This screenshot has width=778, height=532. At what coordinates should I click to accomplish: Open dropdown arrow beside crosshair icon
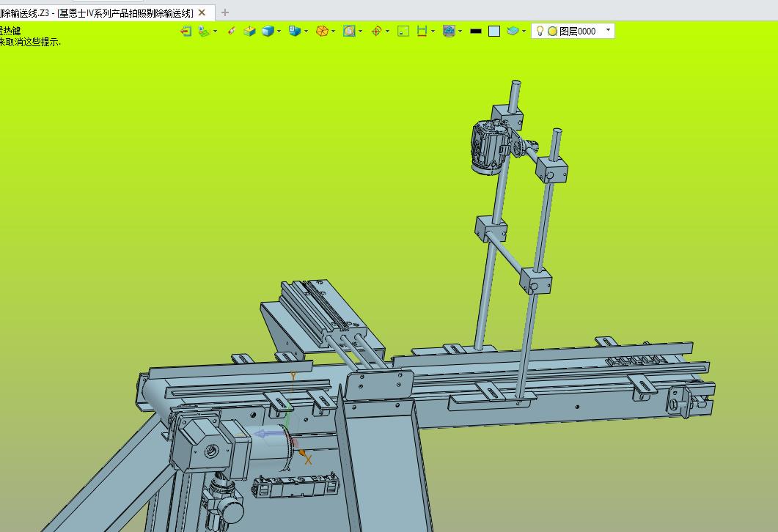[387, 32]
